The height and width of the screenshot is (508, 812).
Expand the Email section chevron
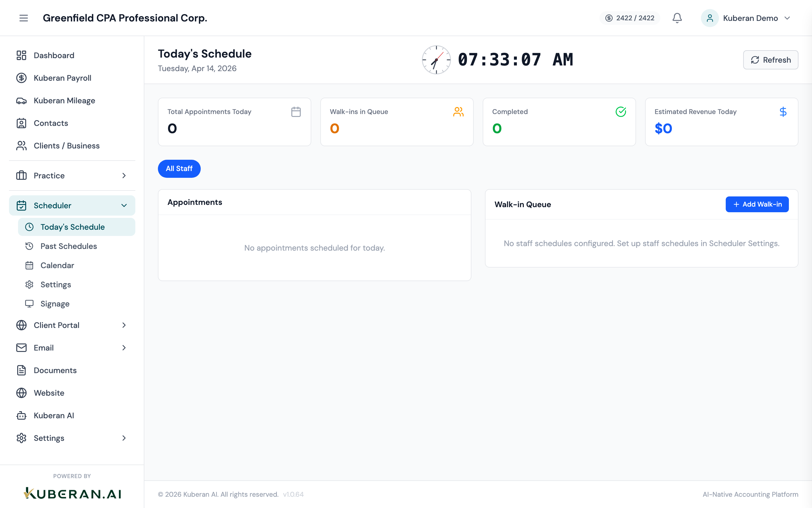tap(124, 347)
